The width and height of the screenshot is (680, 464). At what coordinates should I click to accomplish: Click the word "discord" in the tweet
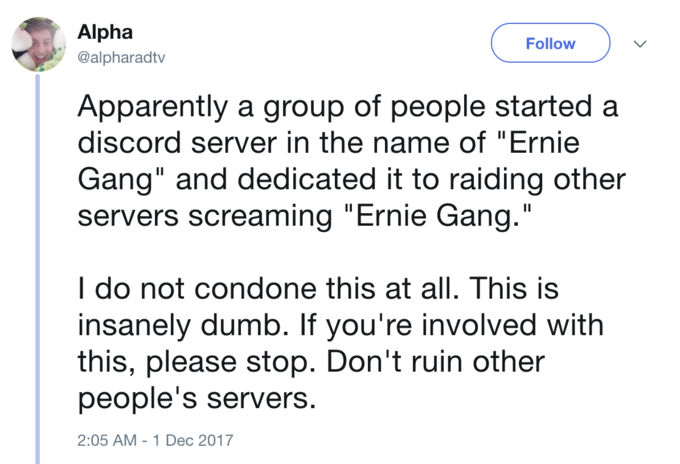(129, 143)
